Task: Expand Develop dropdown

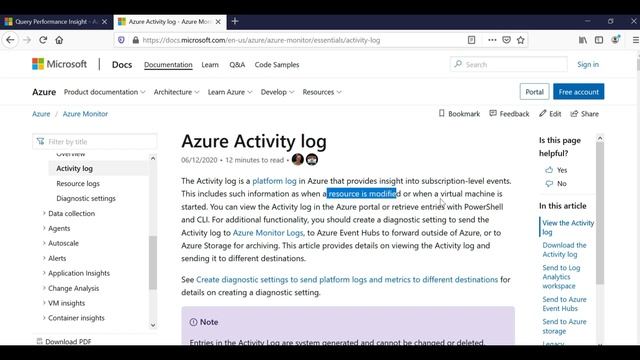Action: [278, 92]
